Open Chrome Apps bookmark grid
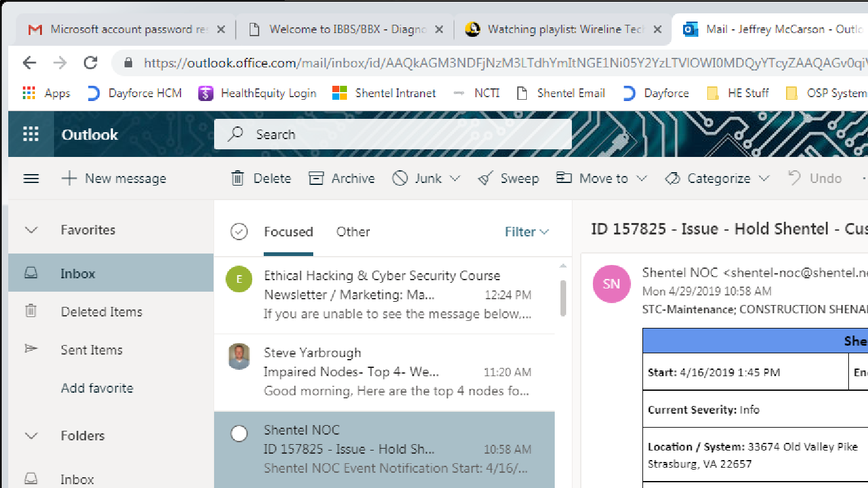 [29, 93]
